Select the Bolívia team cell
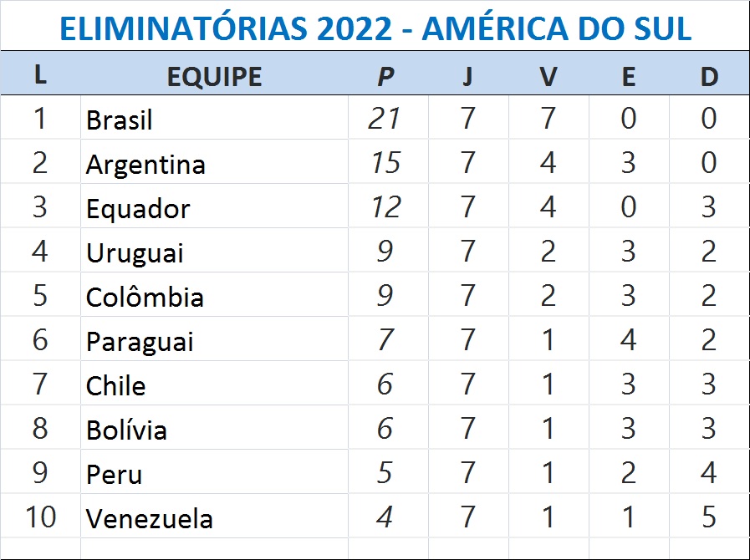This screenshot has height=560, width=750. click(126, 430)
